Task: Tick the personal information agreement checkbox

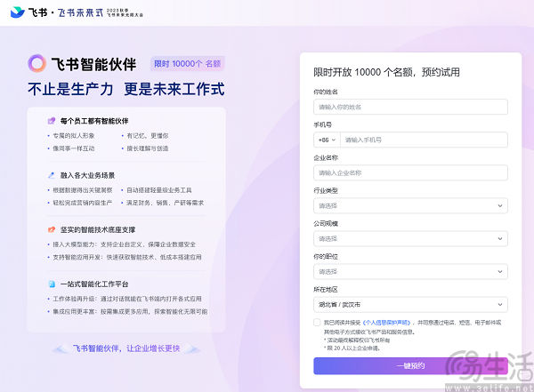Action: pyautogui.click(x=317, y=323)
